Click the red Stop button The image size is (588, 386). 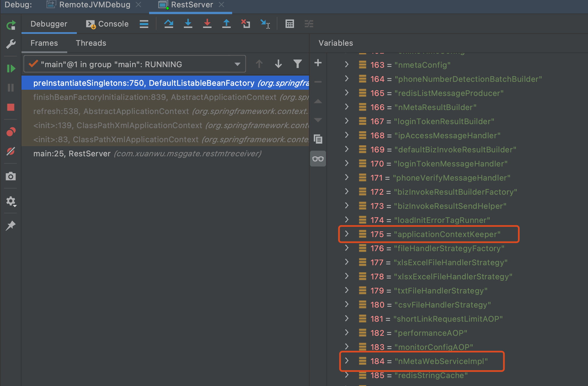[11, 107]
